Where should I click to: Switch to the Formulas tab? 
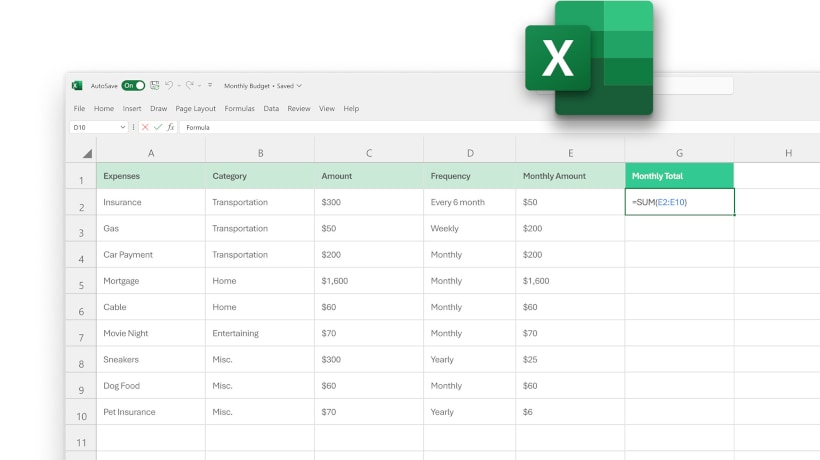click(x=240, y=109)
